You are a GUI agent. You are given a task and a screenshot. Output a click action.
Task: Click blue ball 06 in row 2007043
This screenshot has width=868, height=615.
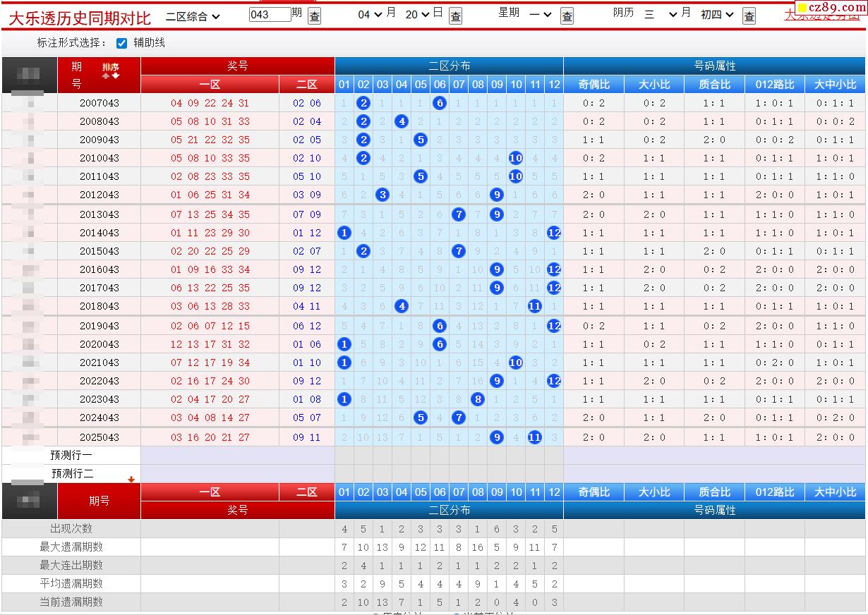pos(440,103)
